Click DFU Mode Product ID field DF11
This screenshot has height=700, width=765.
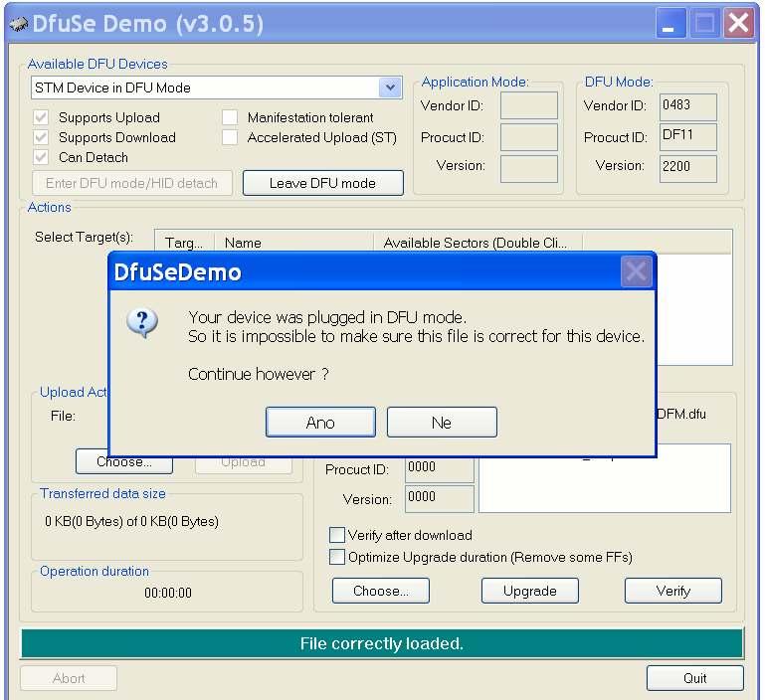tap(688, 137)
